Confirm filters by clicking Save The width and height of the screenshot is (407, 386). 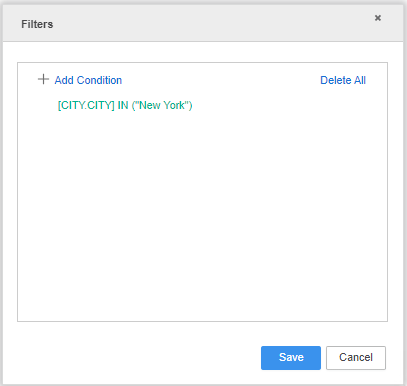pyautogui.click(x=291, y=358)
